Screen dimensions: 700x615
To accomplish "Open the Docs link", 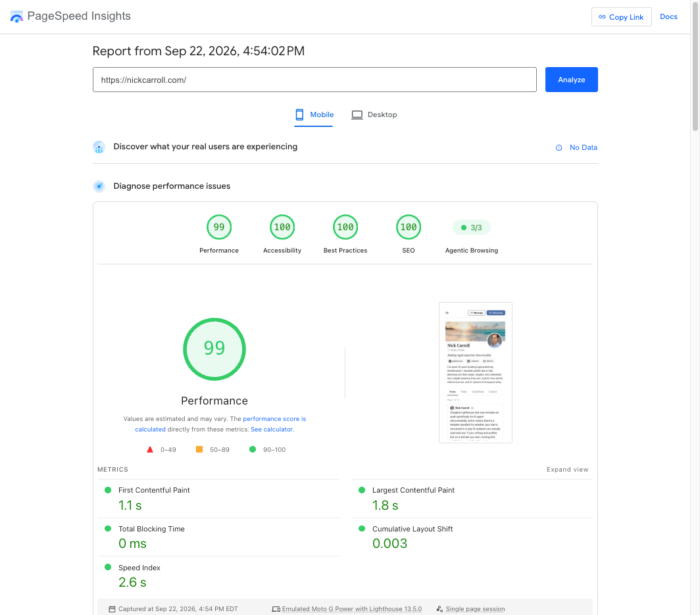I will coord(668,16).
